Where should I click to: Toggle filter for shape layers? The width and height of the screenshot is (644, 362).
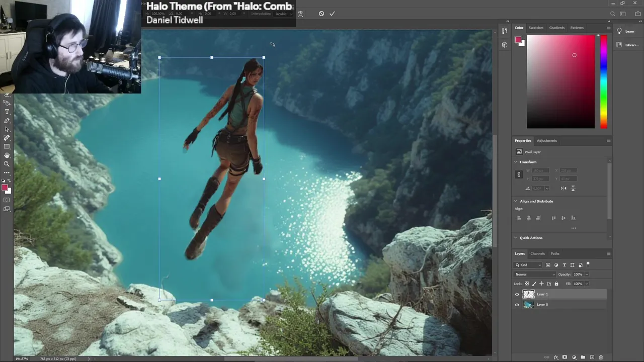[572, 265]
